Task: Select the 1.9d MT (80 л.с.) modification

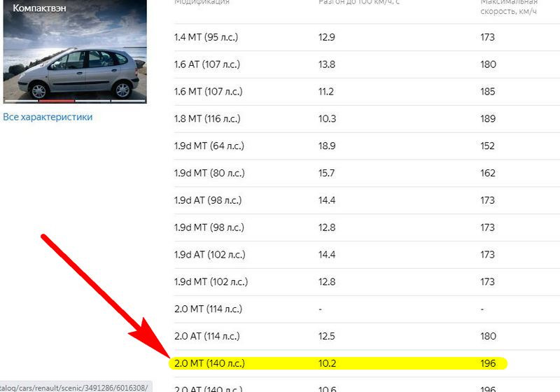Action: click(209, 173)
